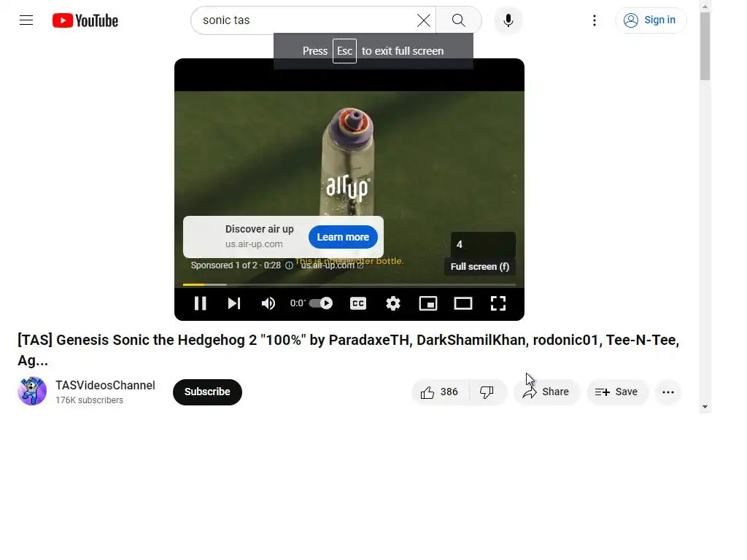Like the video (386)
The height and width of the screenshot is (560, 747).
point(440,392)
